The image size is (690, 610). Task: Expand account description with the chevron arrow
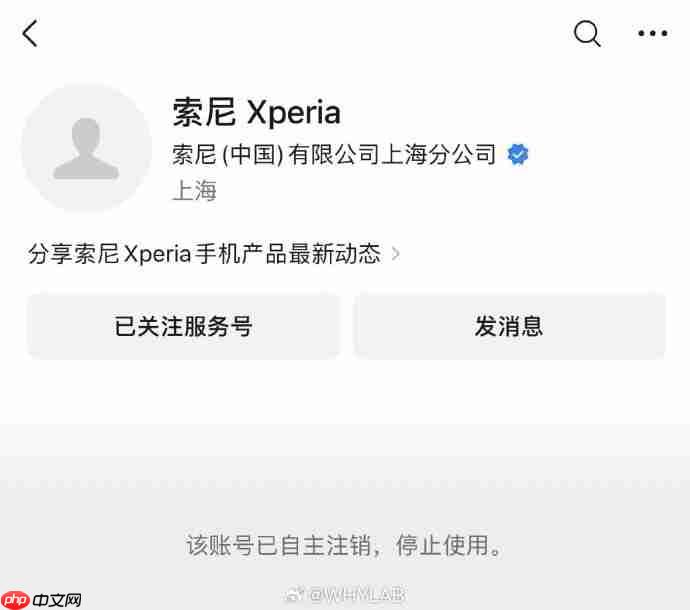[x=395, y=254]
